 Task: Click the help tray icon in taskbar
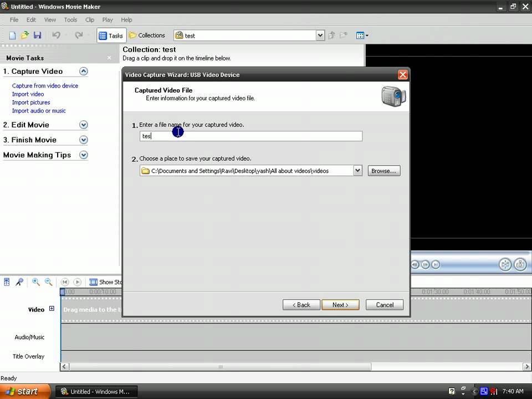click(x=452, y=391)
